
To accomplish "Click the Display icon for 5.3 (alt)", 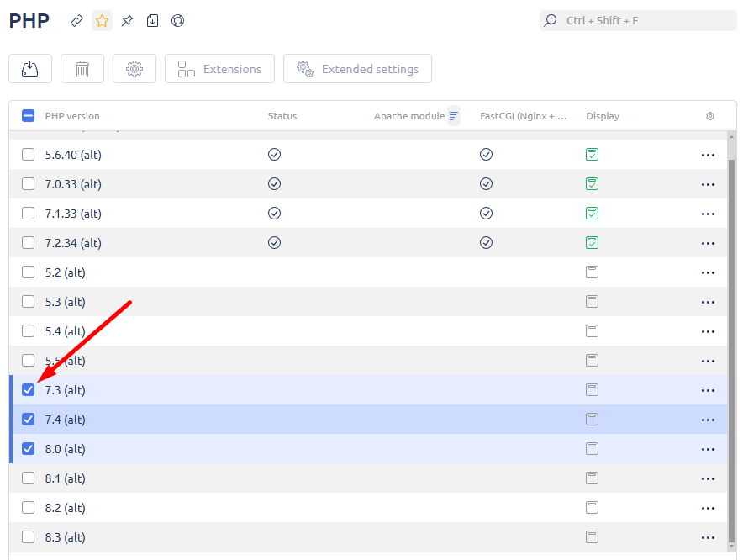I will (x=592, y=302).
